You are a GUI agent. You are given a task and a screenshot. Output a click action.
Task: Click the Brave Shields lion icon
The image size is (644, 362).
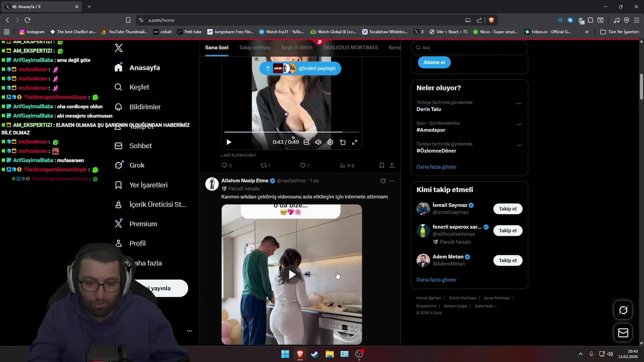491,20
